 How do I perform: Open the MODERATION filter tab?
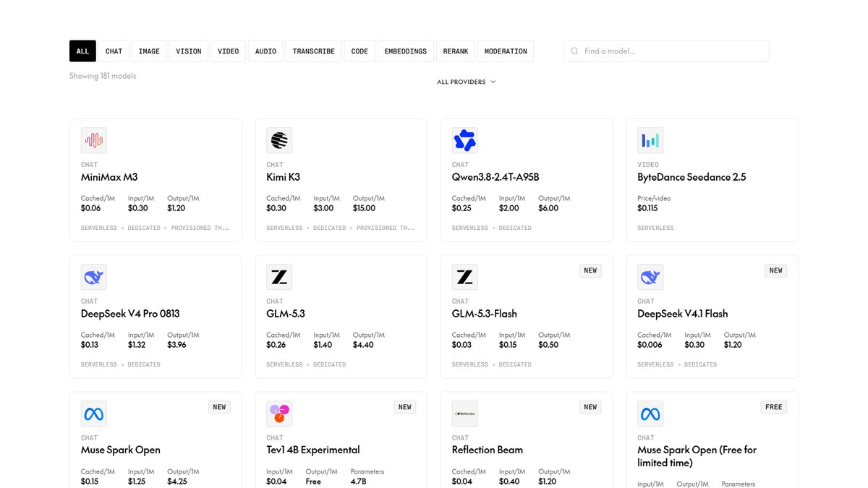(506, 51)
